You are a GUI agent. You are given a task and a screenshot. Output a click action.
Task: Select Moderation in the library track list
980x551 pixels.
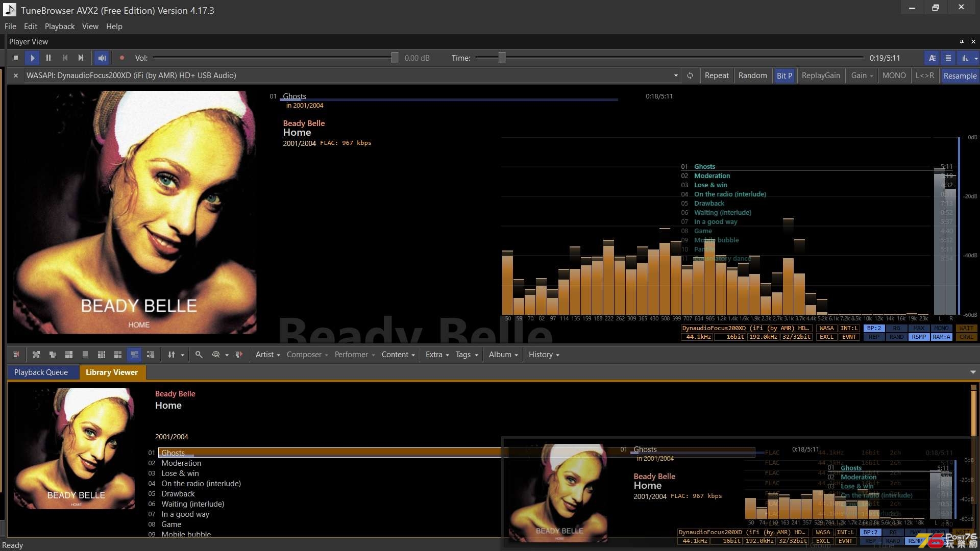click(181, 463)
